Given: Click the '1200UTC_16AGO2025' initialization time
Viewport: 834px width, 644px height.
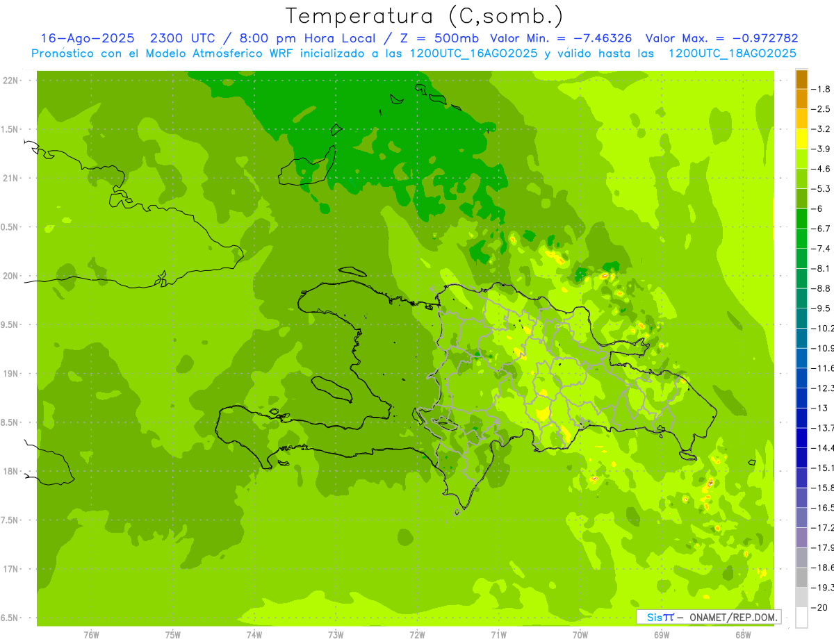Looking at the screenshot, I should [x=472, y=53].
